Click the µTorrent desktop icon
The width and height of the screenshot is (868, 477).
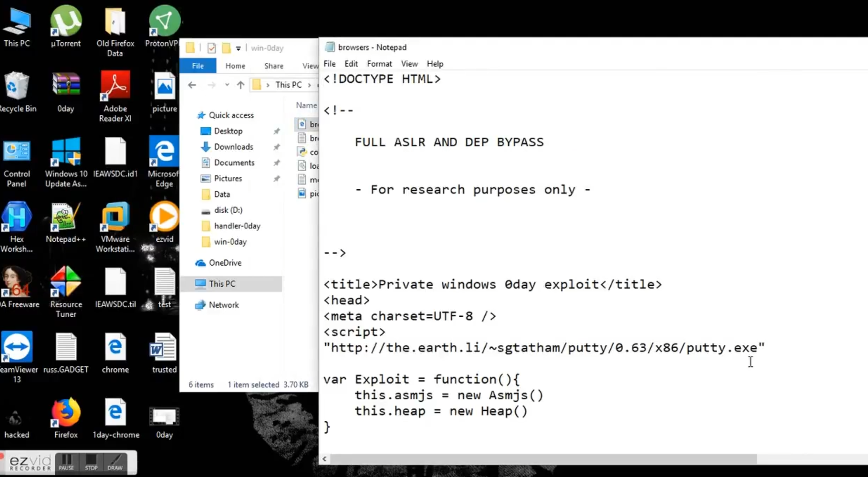[66, 22]
